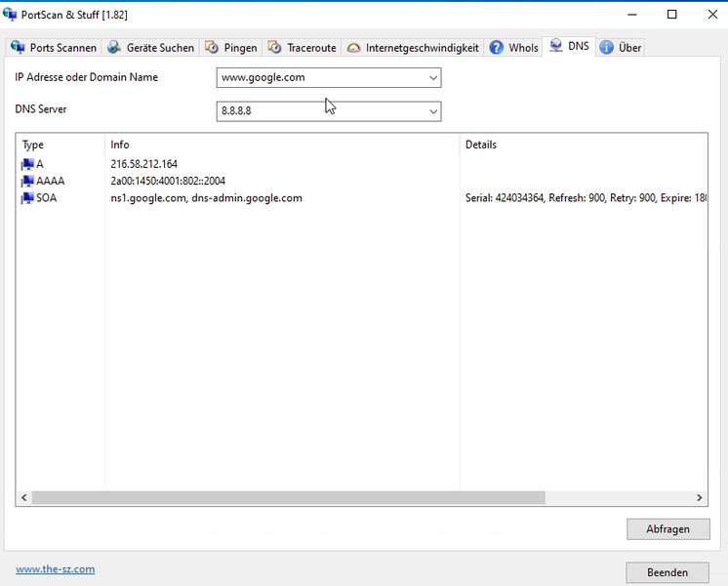This screenshot has height=586, width=728.
Task: Click the Internetgeschwindigkeit gauge icon
Action: pyautogui.click(x=353, y=48)
